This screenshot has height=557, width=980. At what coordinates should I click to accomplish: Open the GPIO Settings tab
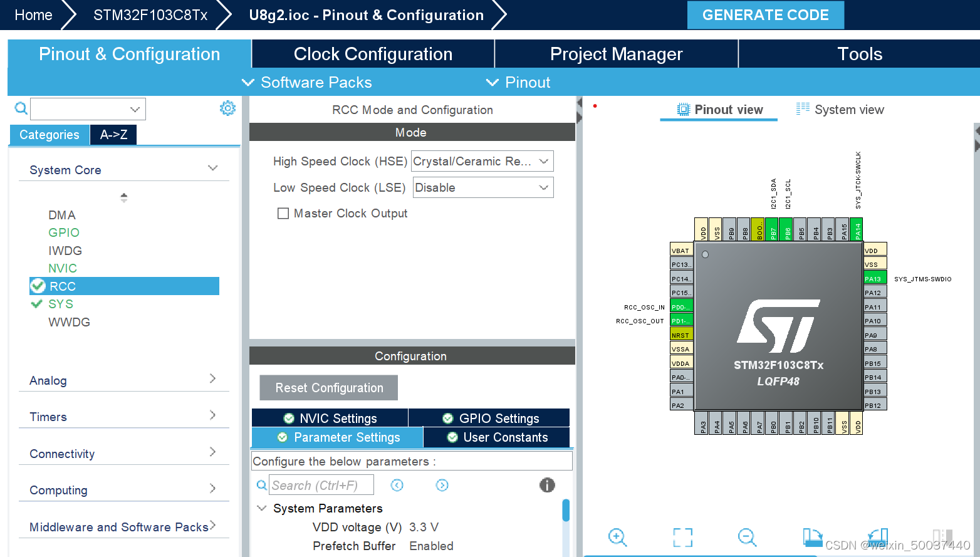click(x=490, y=418)
